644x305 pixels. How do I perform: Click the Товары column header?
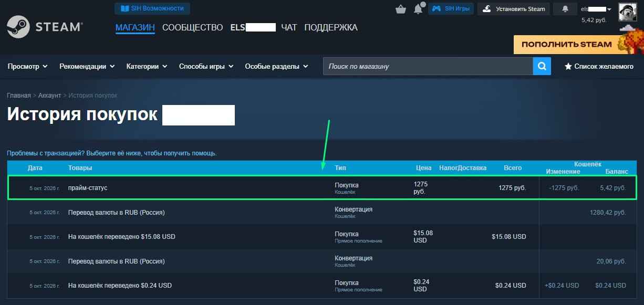click(80, 168)
